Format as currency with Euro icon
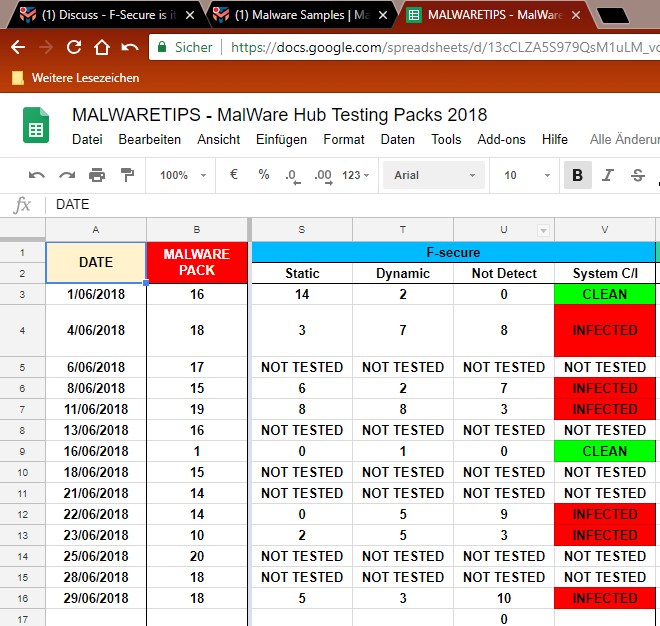660x626 pixels. (234, 175)
